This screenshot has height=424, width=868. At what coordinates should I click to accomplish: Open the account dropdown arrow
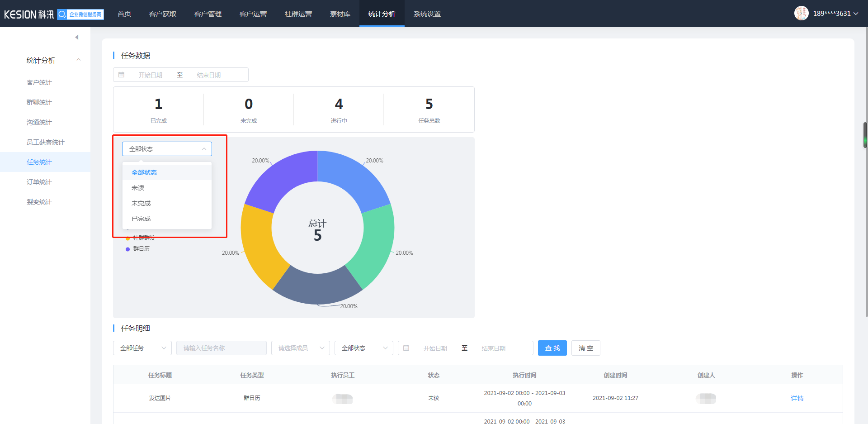coord(856,14)
